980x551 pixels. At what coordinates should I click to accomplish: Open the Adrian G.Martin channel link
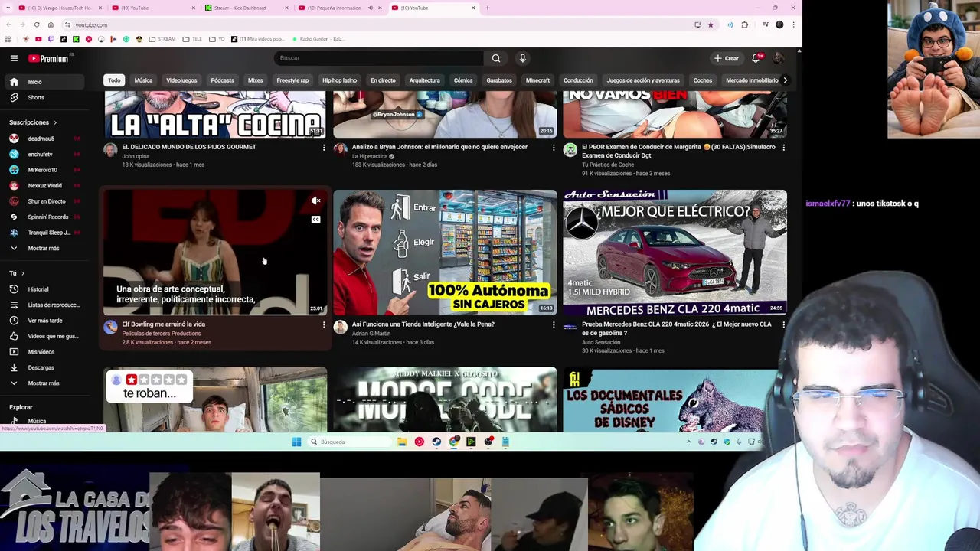371,334
